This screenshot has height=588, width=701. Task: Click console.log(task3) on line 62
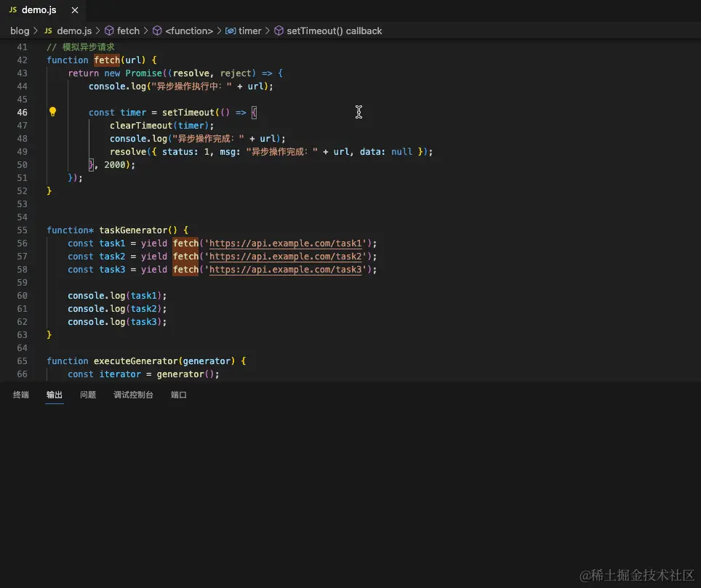[x=117, y=322]
